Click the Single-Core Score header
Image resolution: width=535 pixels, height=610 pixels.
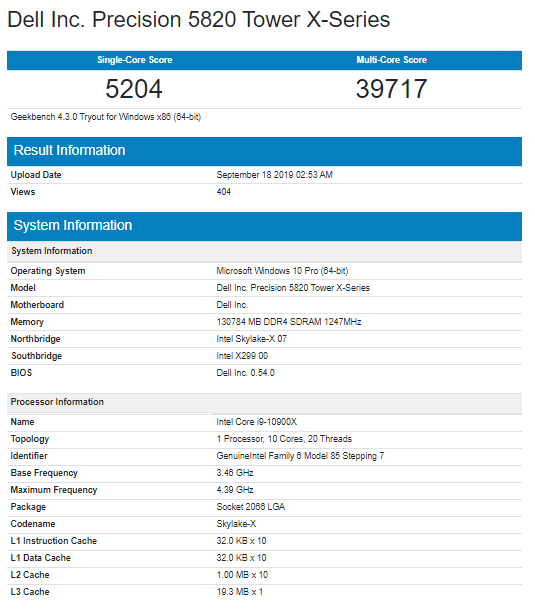click(x=135, y=60)
